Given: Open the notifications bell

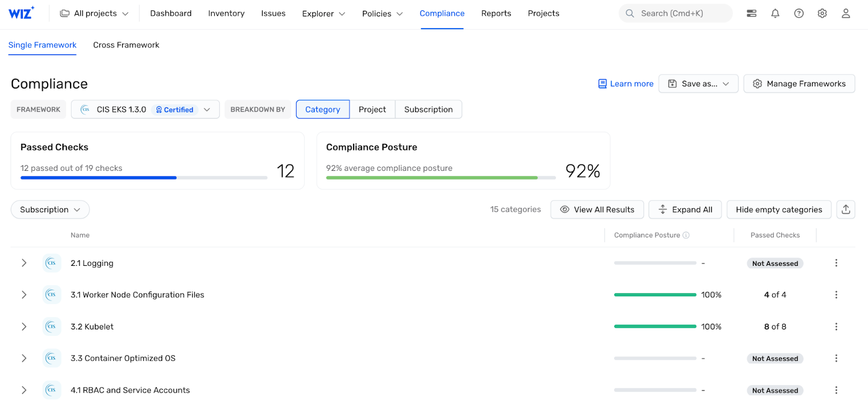Looking at the screenshot, I should pos(775,14).
